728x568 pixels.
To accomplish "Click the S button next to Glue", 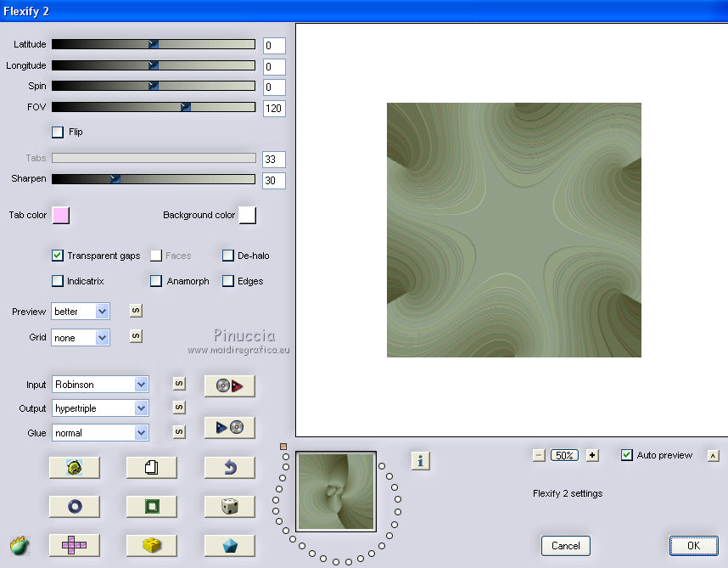I will point(179,432).
